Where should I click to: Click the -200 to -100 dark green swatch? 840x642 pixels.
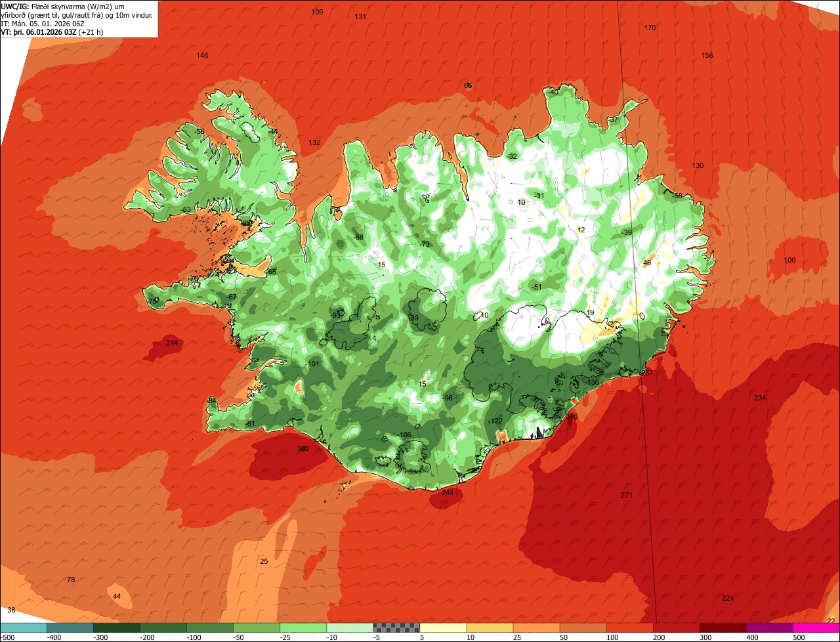(x=163, y=628)
